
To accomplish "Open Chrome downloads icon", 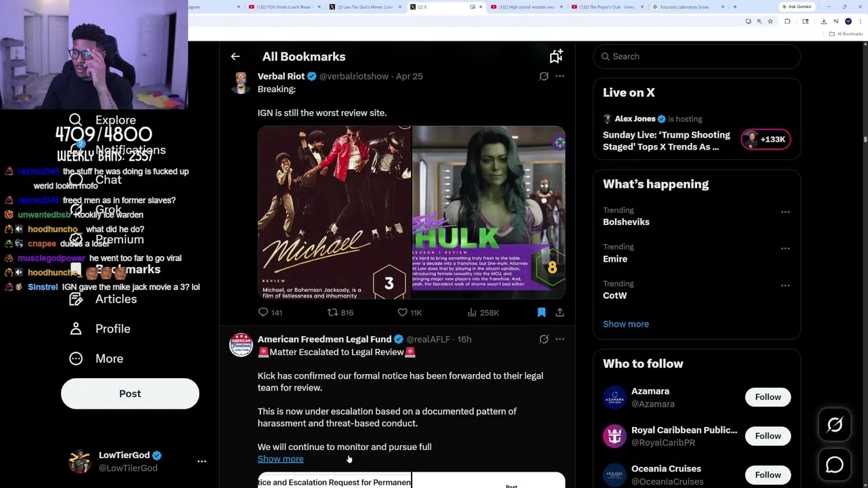I will pos(824,22).
